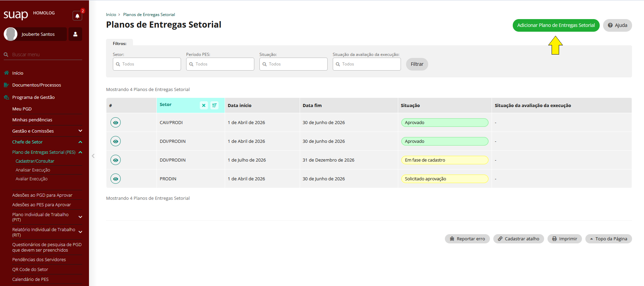Click the Filtrar button

click(x=417, y=64)
